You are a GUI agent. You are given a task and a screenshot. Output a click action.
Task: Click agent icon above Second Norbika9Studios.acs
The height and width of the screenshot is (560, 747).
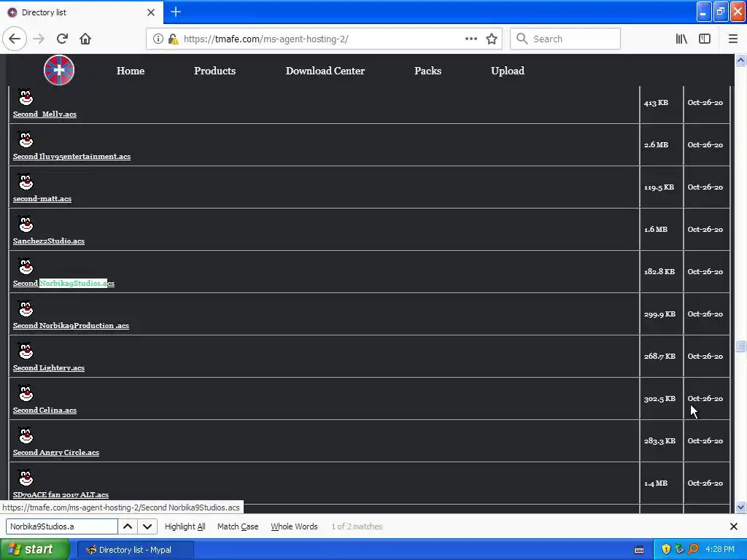[26, 266]
